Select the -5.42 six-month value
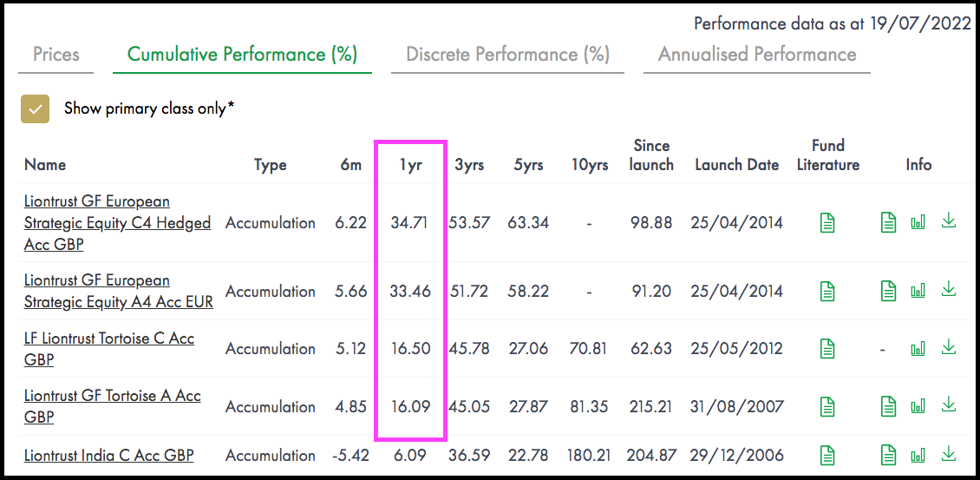980x480 pixels. [x=350, y=455]
